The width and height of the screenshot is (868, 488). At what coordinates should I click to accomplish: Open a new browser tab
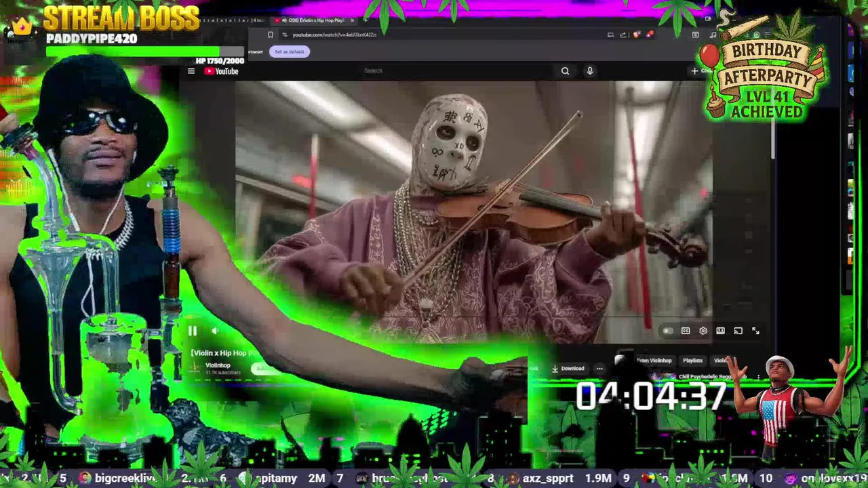pos(367,20)
